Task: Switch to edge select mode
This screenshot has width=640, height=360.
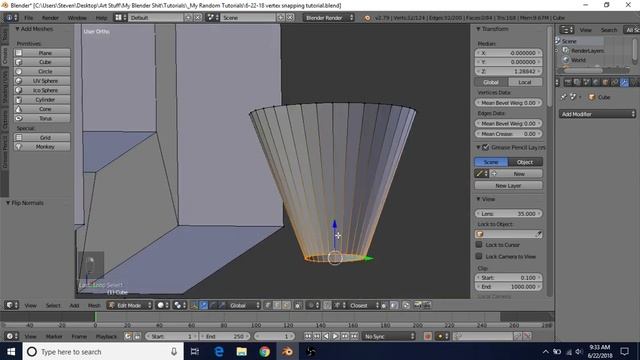Action: 278,305
